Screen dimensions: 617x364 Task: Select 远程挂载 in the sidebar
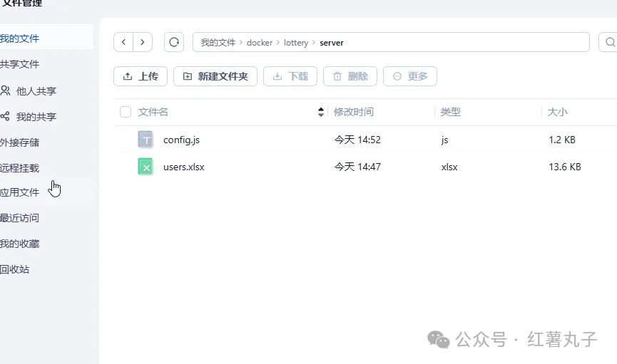point(20,168)
